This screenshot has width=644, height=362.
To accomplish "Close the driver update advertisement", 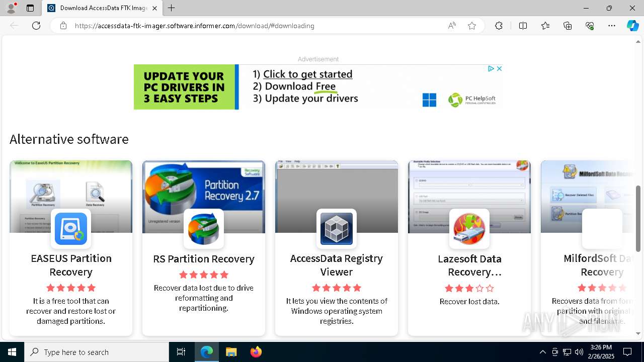I will 499,69.
